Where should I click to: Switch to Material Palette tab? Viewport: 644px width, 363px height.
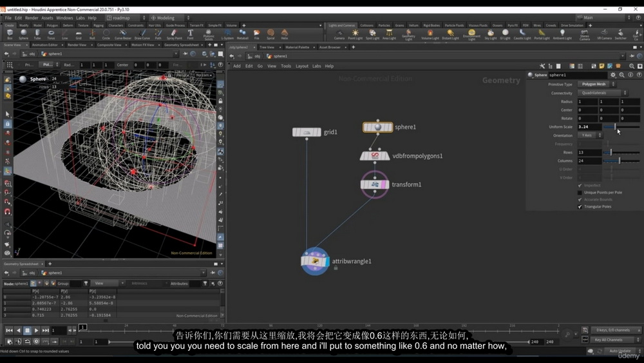tap(297, 47)
